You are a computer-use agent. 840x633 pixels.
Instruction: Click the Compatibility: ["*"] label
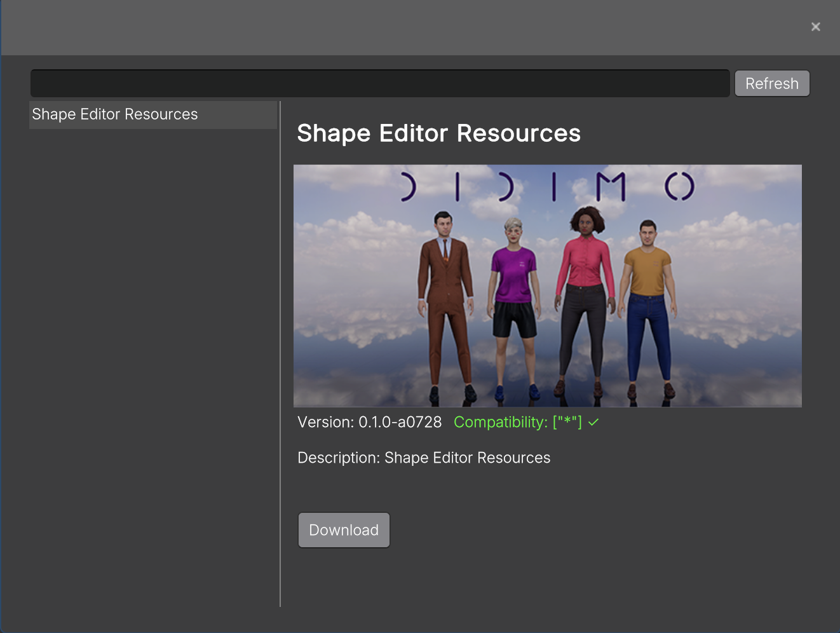click(x=518, y=422)
